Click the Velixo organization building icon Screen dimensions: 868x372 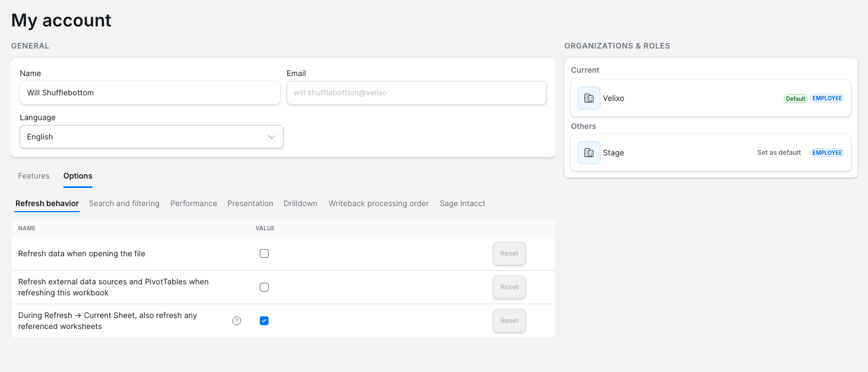(x=588, y=98)
